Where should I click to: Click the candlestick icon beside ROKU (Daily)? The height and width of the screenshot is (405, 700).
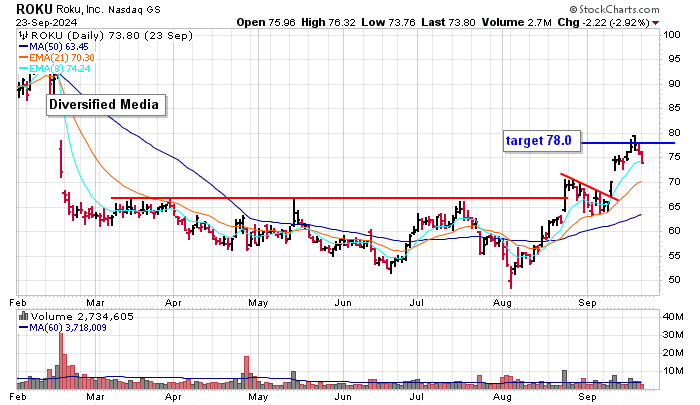[24, 35]
